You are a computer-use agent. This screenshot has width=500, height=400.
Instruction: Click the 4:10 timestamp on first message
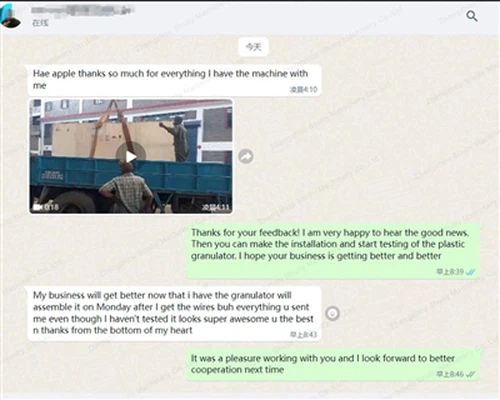[x=303, y=89]
